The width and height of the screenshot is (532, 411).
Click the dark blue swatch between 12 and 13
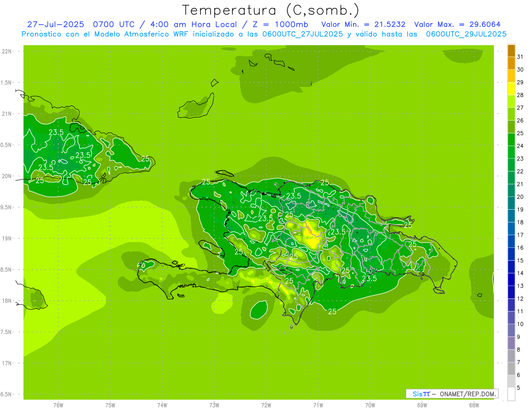[x=511, y=292]
